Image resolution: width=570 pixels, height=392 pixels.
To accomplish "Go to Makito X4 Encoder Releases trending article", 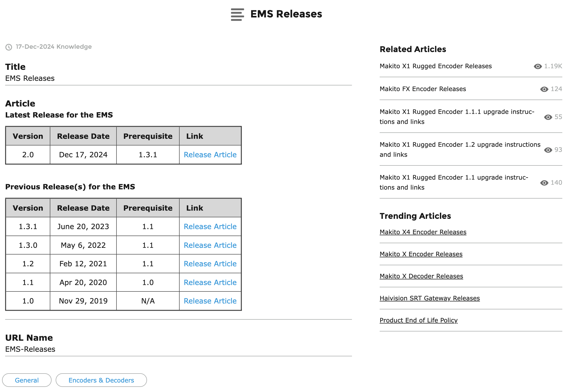I will (x=423, y=232).
